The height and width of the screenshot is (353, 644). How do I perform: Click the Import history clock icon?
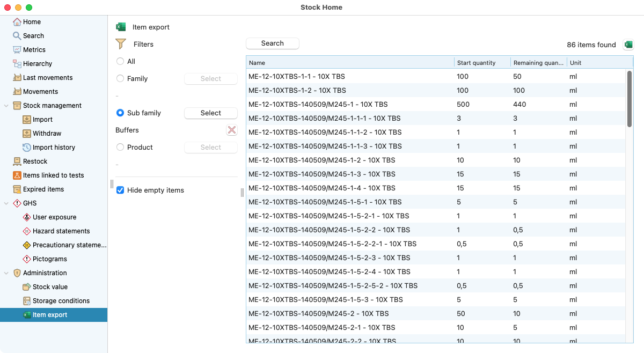[x=27, y=148]
